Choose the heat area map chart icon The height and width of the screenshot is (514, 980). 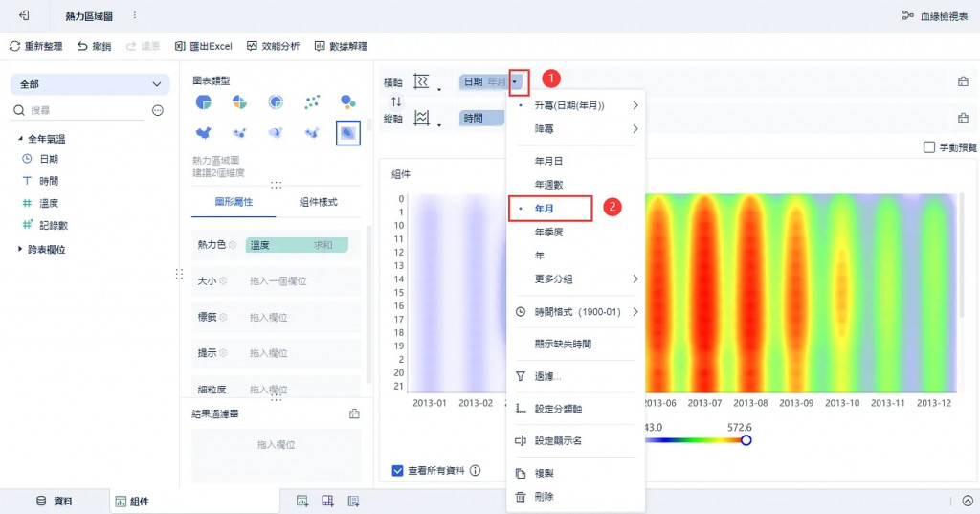[x=348, y=132]
